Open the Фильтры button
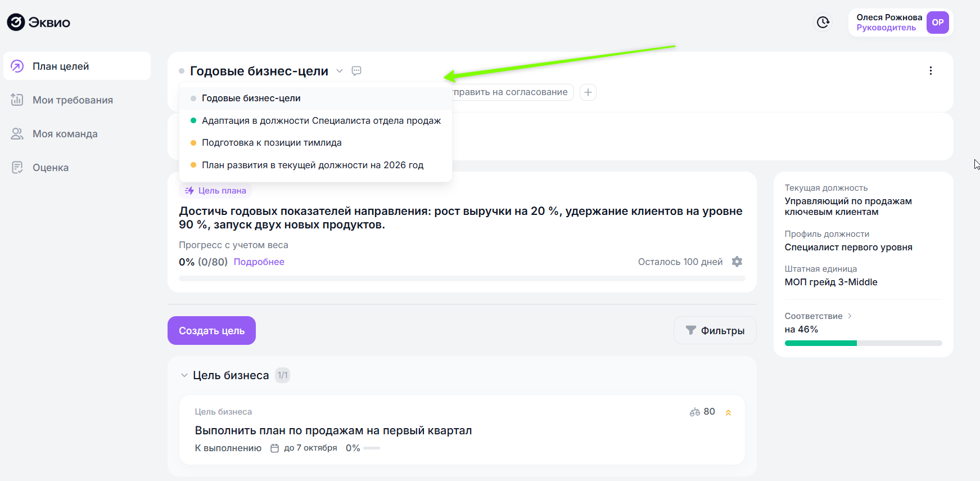 (x=715, y=331)
